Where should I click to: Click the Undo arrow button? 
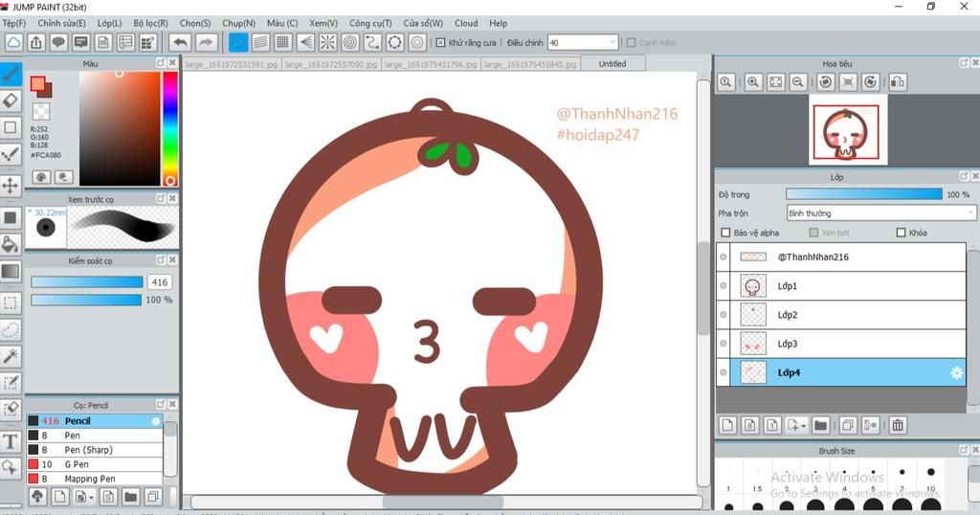[x=180, y=42]
